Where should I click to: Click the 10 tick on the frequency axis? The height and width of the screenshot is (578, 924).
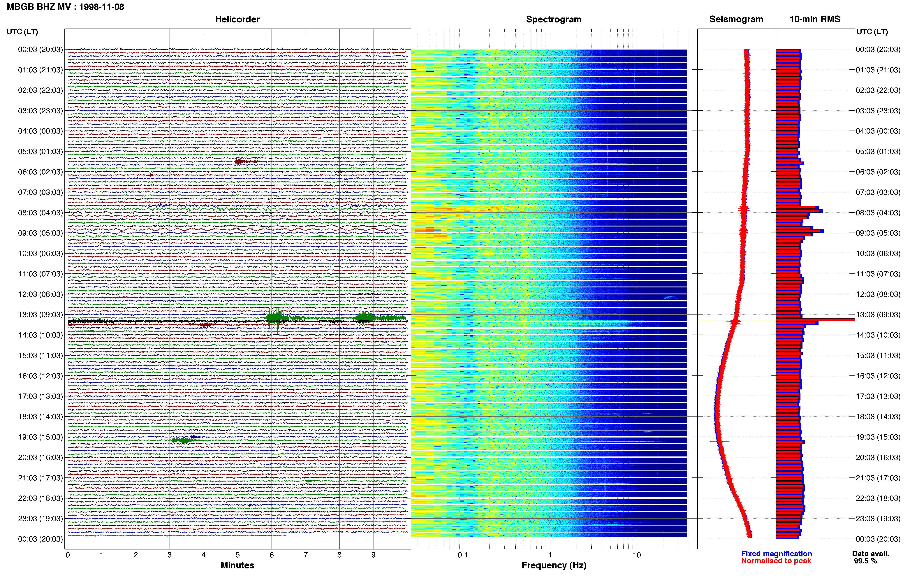[x=637, y=555]
